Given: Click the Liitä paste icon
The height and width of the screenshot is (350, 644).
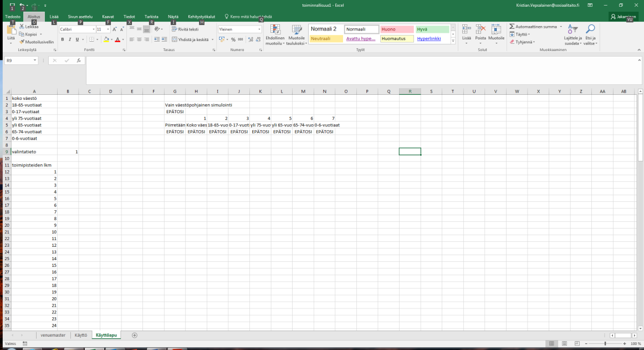Looking at the screenshot, I should point(11,31).
